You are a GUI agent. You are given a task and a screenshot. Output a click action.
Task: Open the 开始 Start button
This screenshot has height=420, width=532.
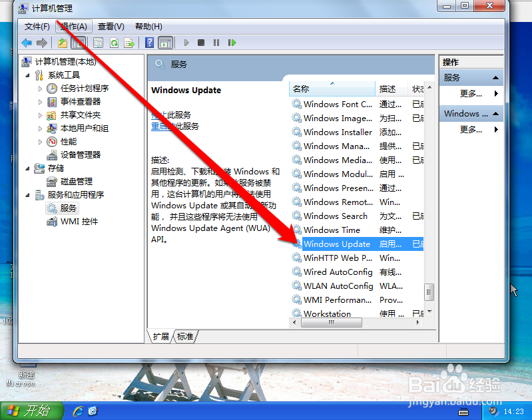tap(31, 411)
